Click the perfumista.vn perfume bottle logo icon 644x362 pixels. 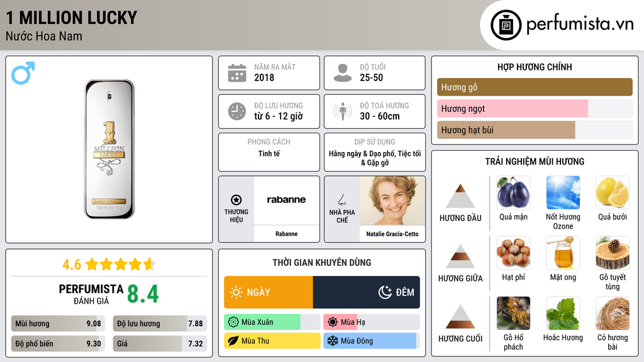506,25
